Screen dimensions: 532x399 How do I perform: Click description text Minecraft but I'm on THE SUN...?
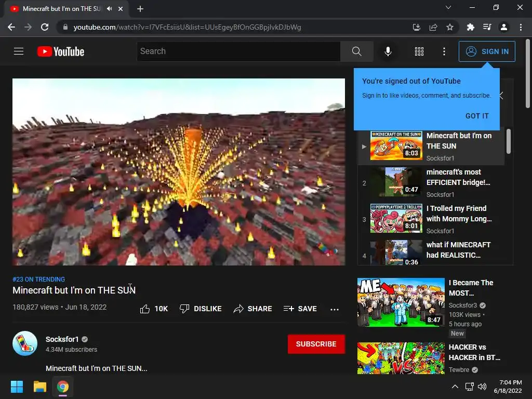tap(96, 368)
